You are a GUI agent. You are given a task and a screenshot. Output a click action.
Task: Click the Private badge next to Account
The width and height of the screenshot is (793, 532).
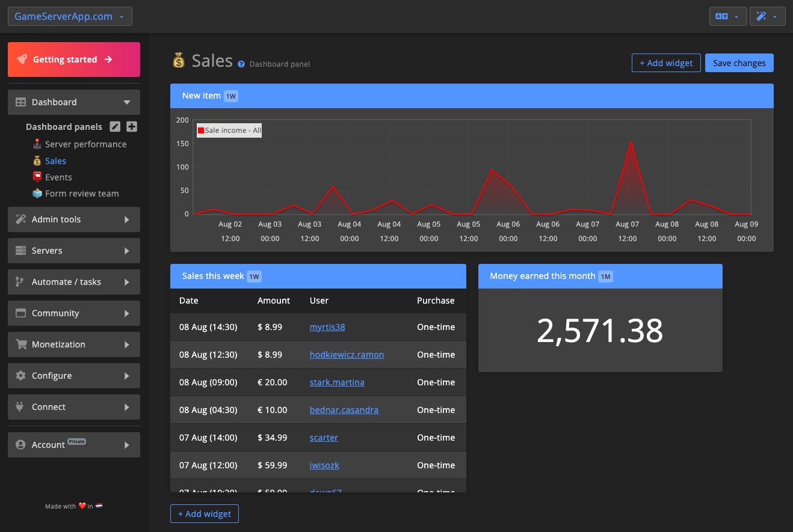click(76, 441)
